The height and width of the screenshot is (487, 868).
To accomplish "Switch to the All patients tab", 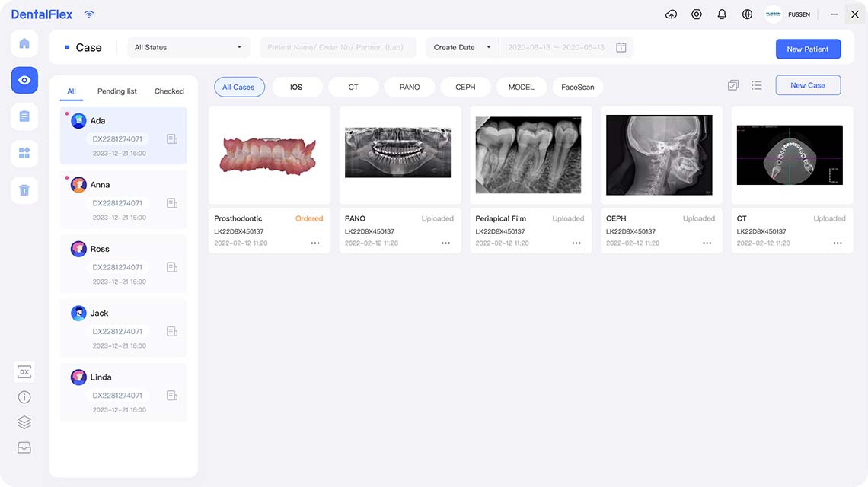I will tap(72, 91).
